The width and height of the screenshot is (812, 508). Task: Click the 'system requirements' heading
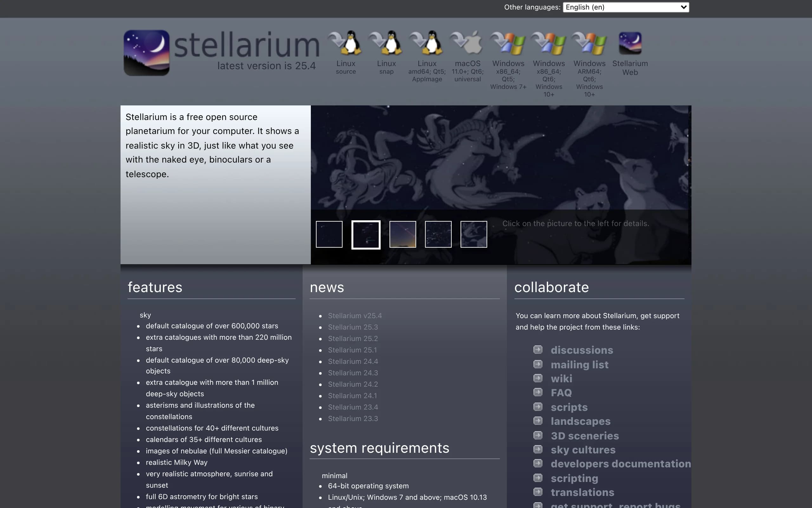(x=379, y=448)
